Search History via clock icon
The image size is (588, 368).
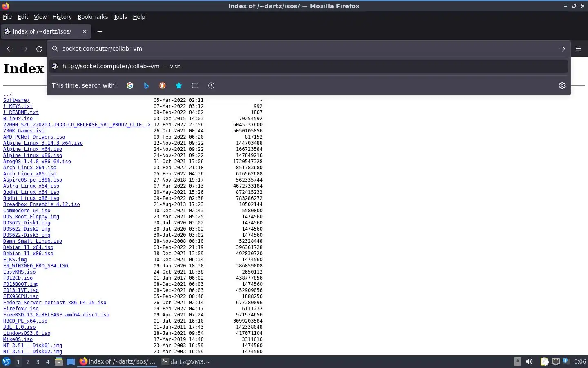[212, 85]
